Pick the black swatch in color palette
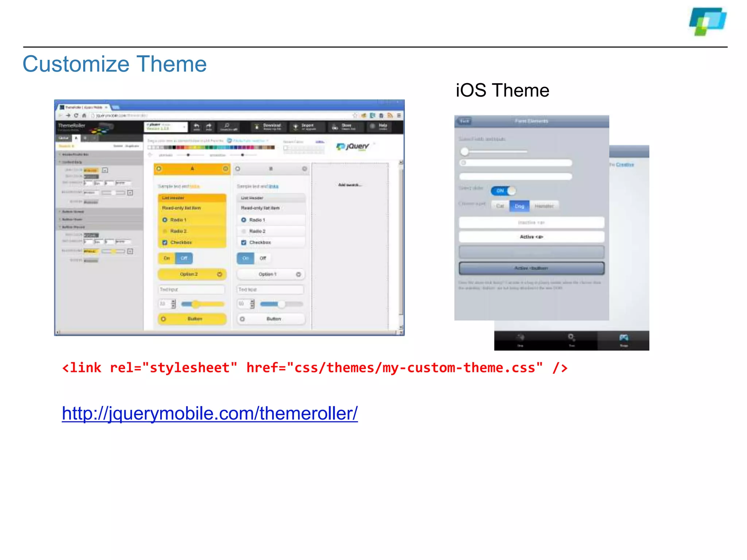This screenshot has height=560, width=747. pyautogui.click(x=174, y=147)
